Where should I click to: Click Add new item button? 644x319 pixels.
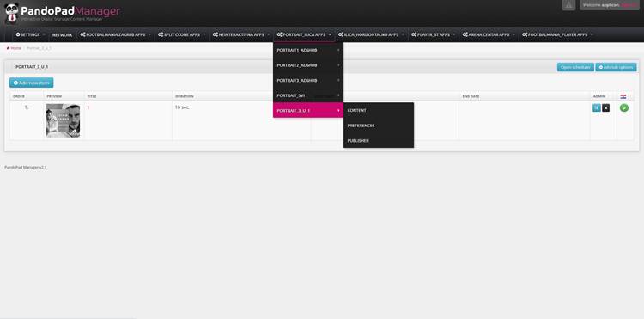coord(31,83)
